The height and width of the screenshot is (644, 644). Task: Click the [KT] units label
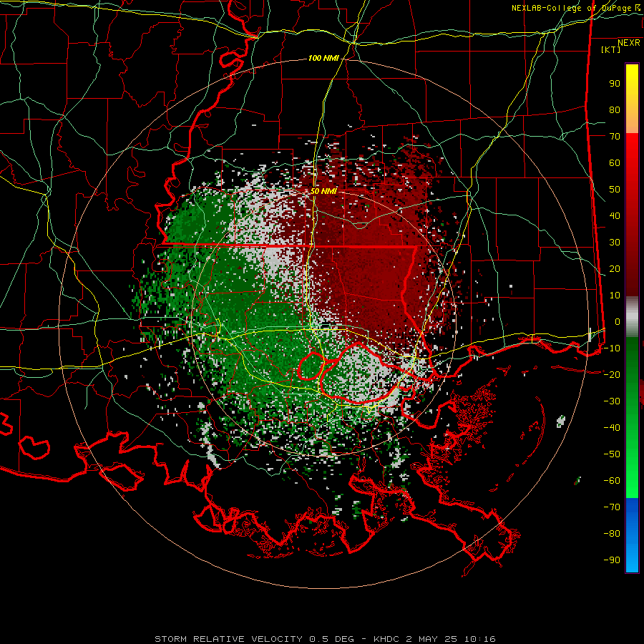[610, 49]
